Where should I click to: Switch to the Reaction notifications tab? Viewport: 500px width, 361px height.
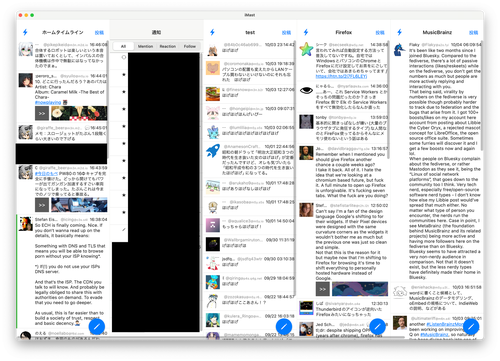[168, 46]
